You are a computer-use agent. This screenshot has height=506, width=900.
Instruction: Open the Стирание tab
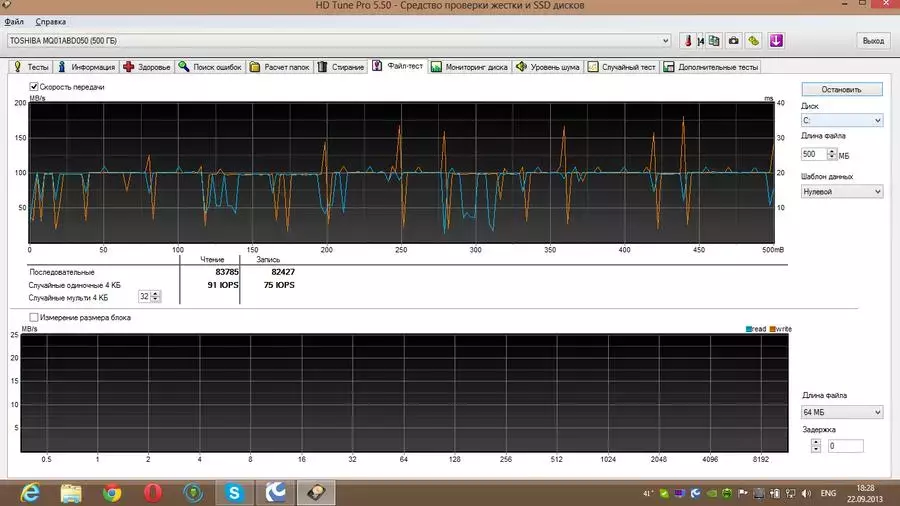[x=341, y=67]
